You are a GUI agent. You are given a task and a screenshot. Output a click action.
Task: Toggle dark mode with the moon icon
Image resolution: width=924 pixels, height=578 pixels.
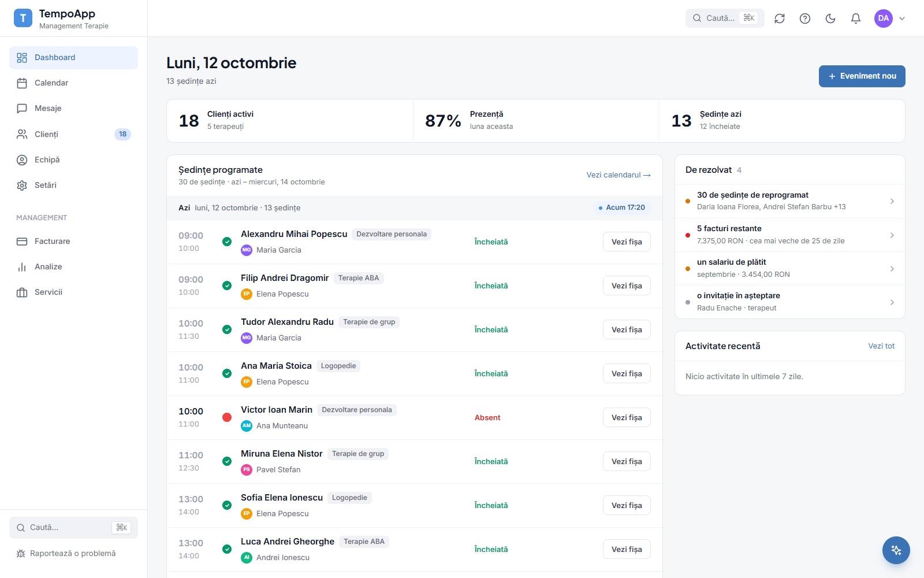[x=830, y=18]
